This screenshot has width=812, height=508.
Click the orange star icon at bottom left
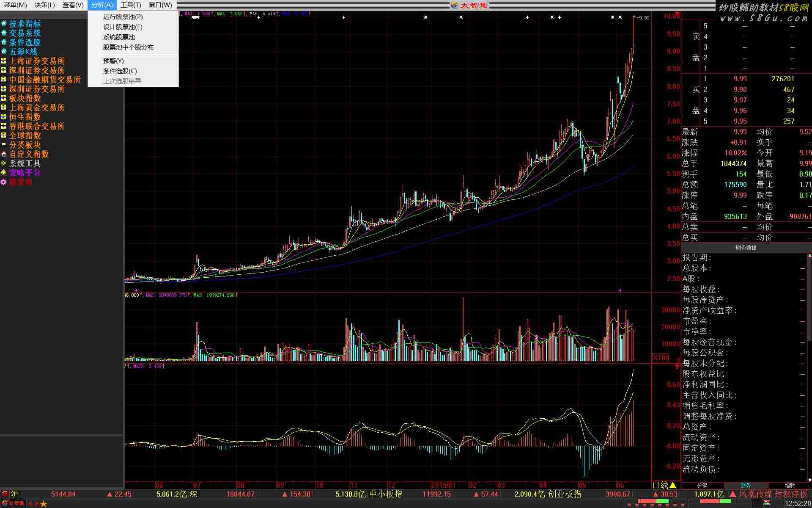coord(44,504)
